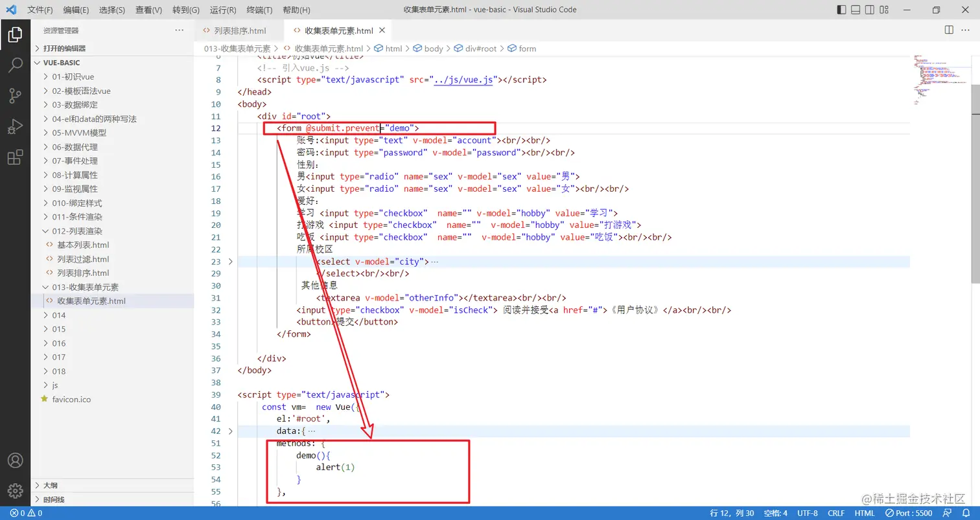
Task: Close the 收集表单元素.html editor tab
Action: coord(382,30)
